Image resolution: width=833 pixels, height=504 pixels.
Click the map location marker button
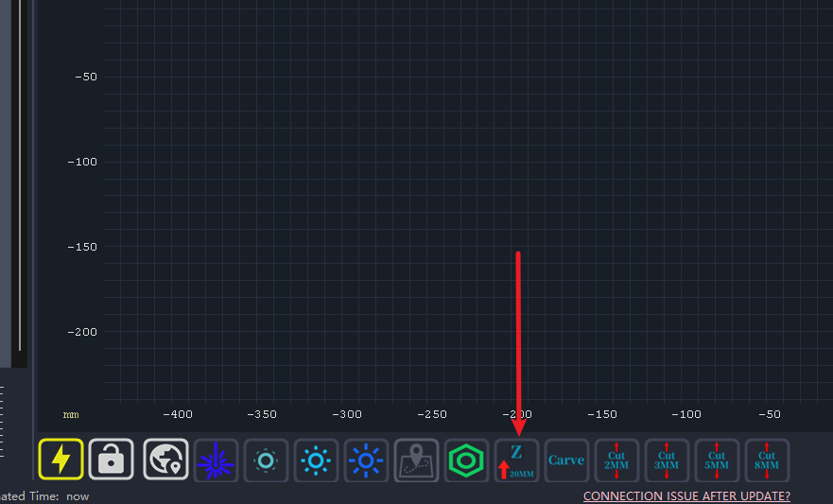point(416,461)
